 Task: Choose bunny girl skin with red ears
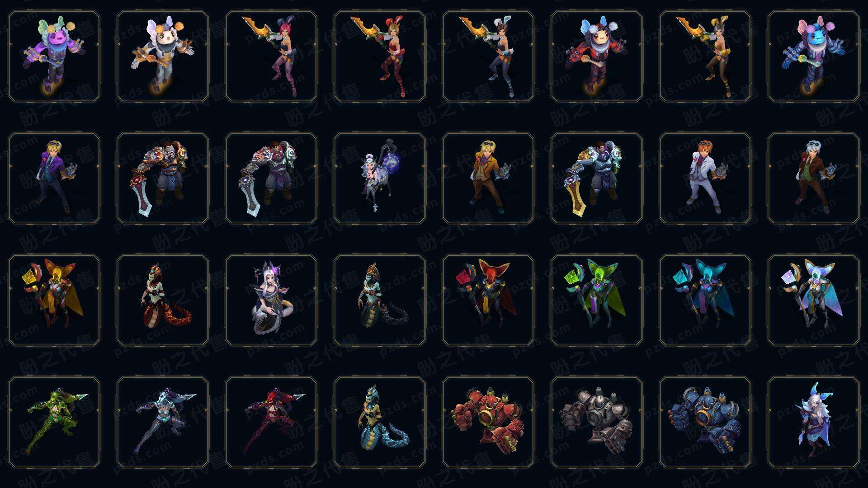pyautogui.click(x=380, y=56)
